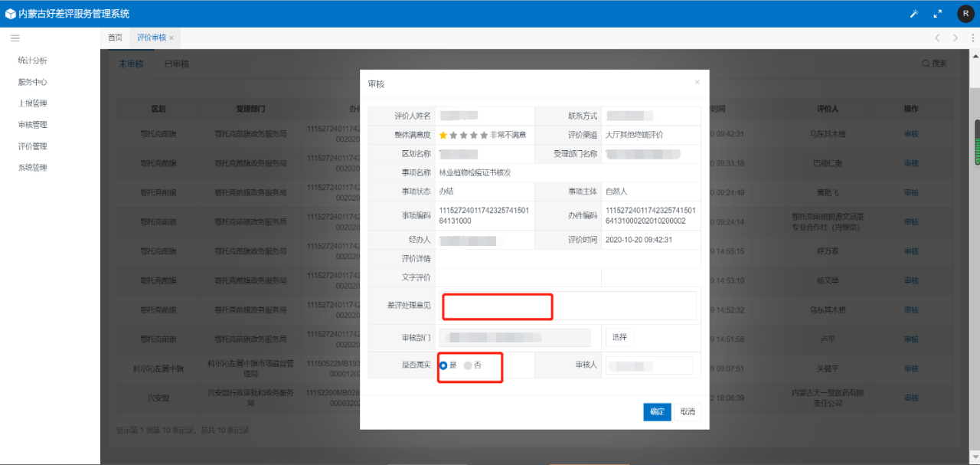
Task: Click 确定 to confirm the review
Action: [657, 412]
